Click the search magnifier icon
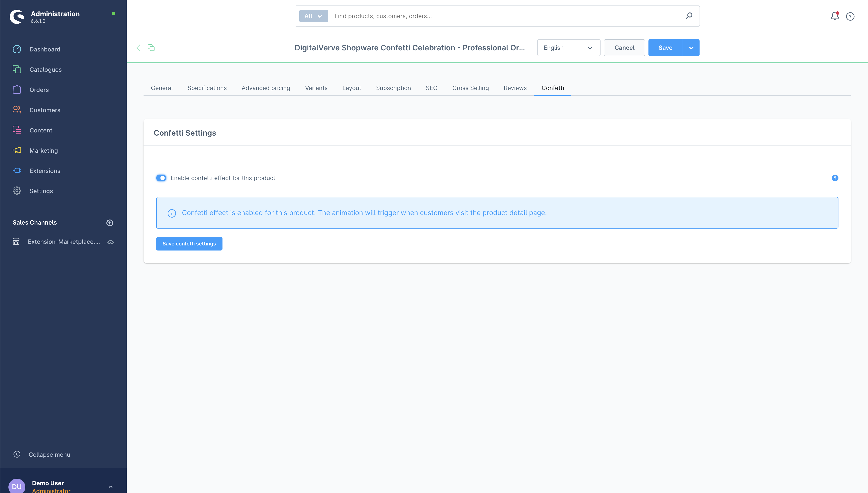 click(x=689, y=16)
